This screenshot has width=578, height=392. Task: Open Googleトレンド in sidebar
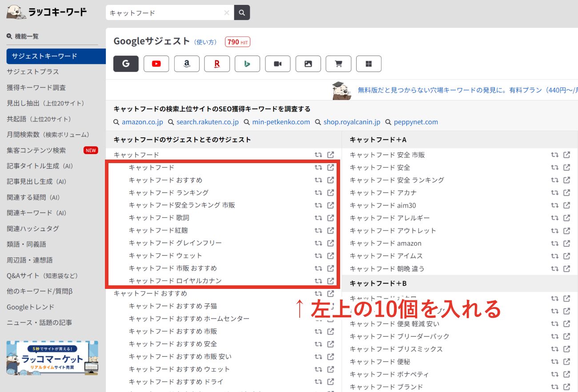point(31,307)
